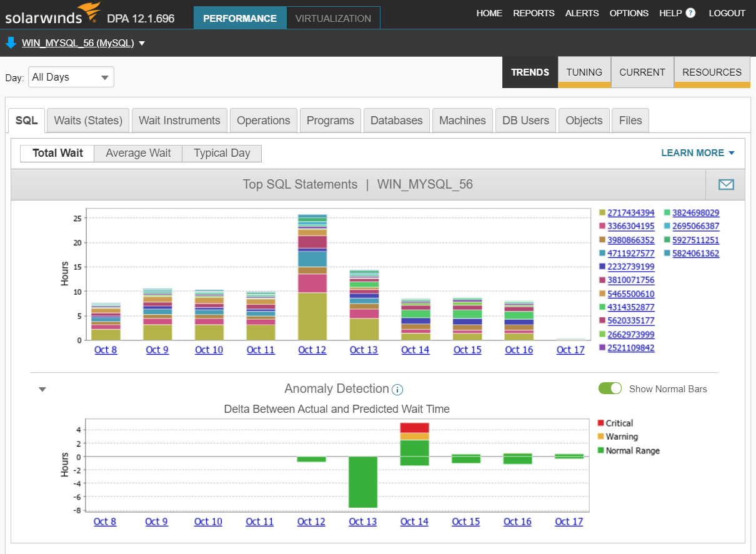This screenshot has height=554, width=756.
Task: Click SQL hash link 5465500610
Action: tap(631, 294)
